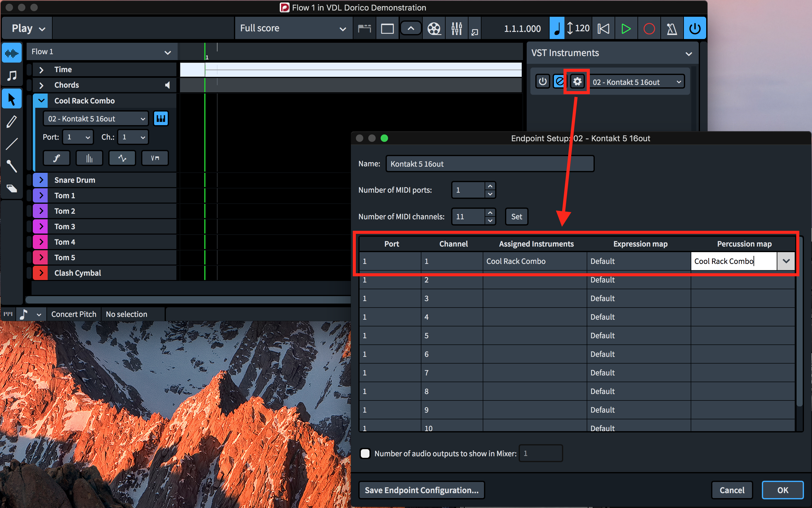Click the transport position 1.1.1.000 display
This screenshot has width=812, height=508.
coord(522,28)
